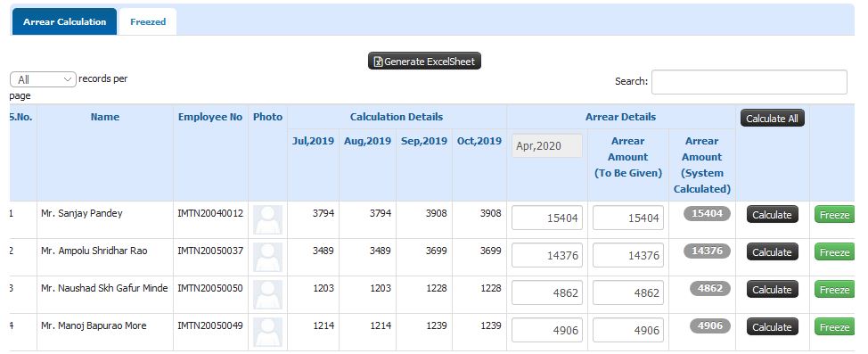This screenshot has width=868, height=354.
Task: Click the 14376 system calculated badge
Action: tap(707, 251)
